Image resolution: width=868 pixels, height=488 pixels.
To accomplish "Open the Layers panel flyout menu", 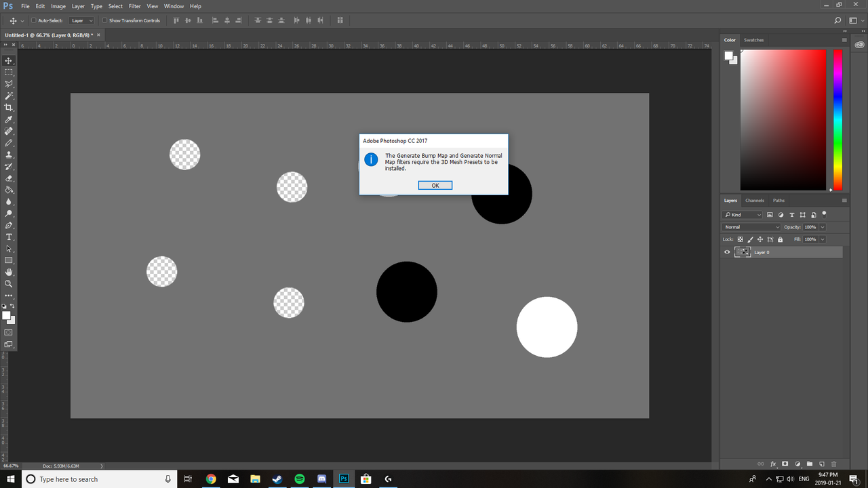I will coord(844,201).
